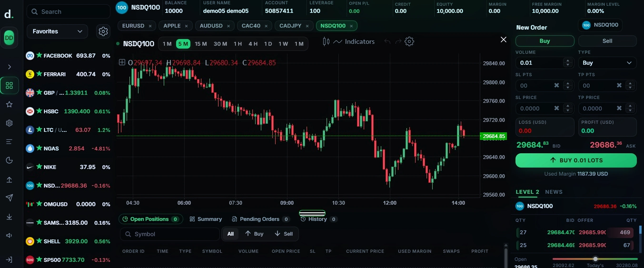
Task: Open the Favorites watchlist dropdown
Action: [x=57, y=31]
